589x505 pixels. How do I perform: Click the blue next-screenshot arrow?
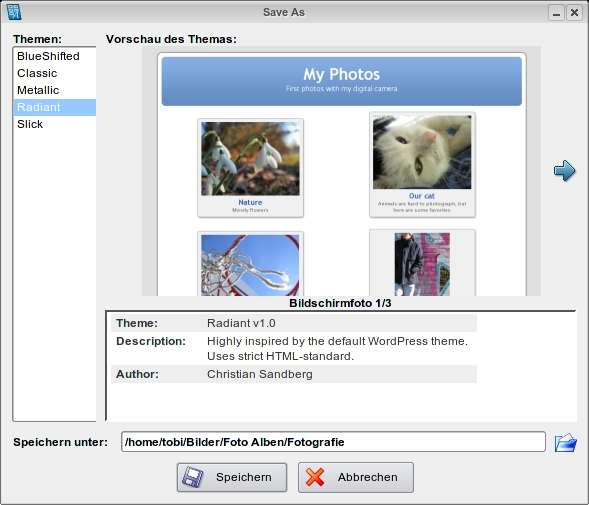pos(565,171)
